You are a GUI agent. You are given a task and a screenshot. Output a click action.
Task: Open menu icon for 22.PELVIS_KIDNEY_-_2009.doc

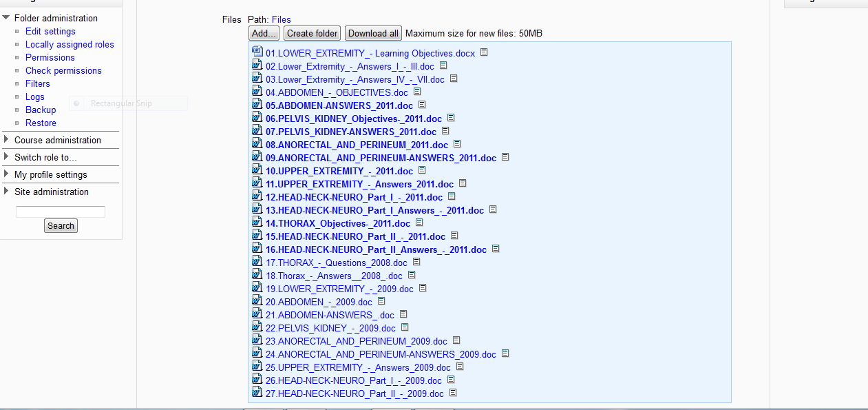(x=405, y=327)
